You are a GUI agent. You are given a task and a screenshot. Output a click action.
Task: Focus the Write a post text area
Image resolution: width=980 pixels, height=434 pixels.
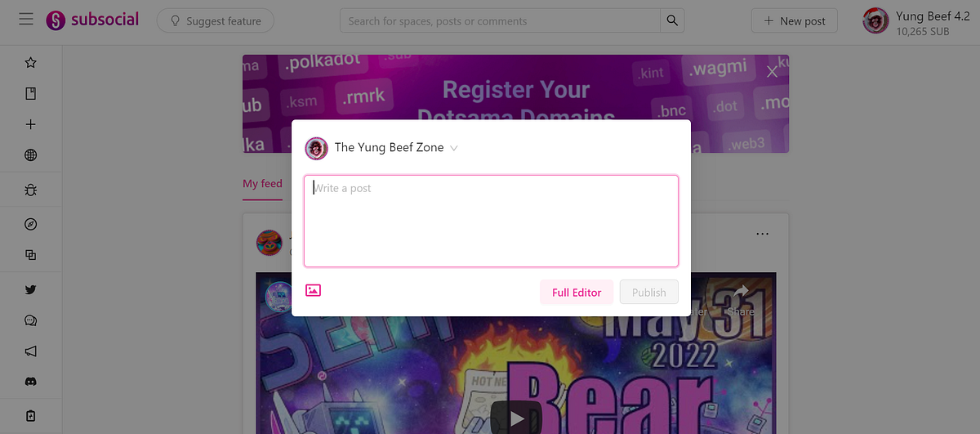pos(491,221)
